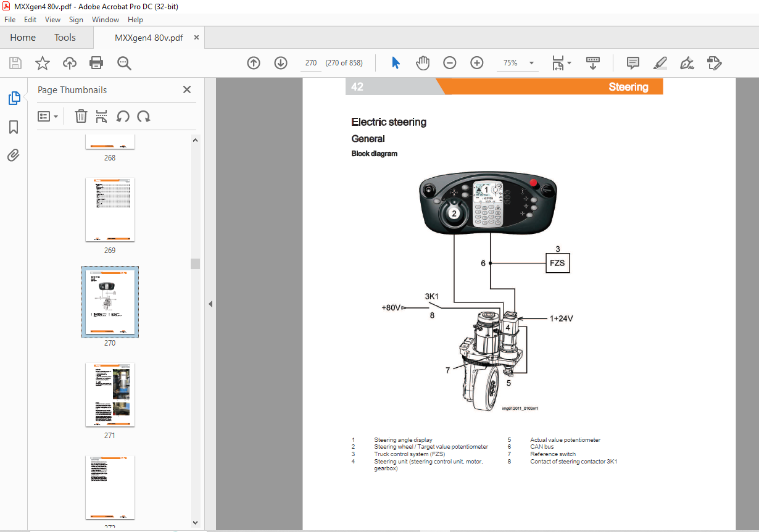Zoom in with the plus icon
The image size is (759, 532).
(477, 63)
